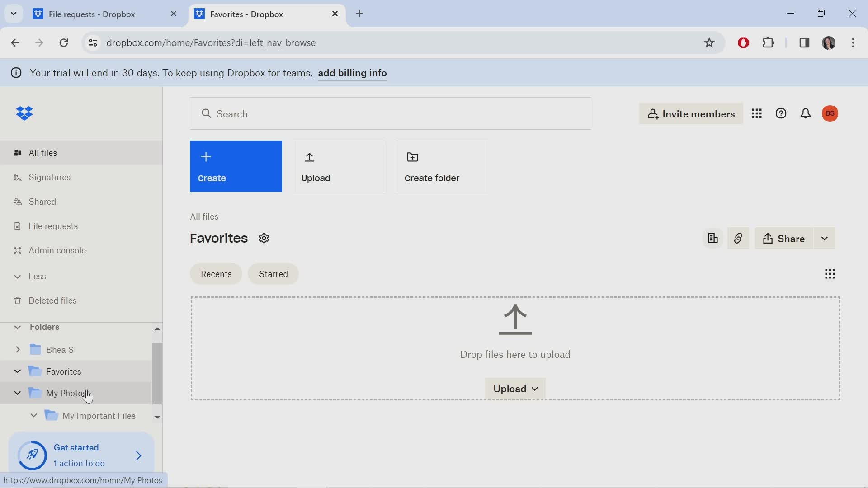Select the Recents tab

click(217, 273)
